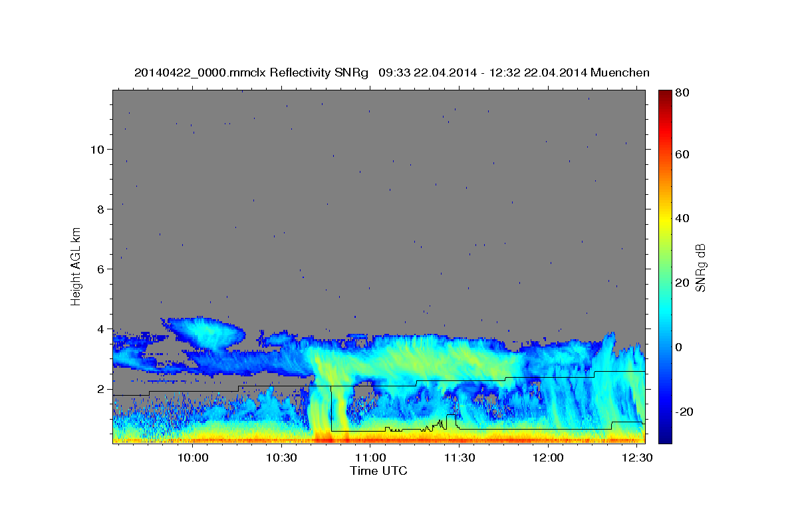
Task: Click the 12:30 time tick label
Action: click(x=636, y=458)
